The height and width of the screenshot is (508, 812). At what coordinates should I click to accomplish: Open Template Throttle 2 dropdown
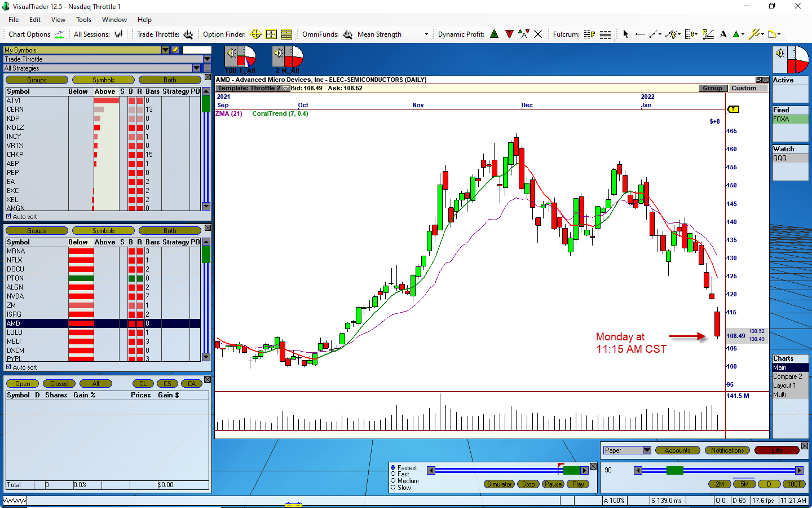click(286, 88)
